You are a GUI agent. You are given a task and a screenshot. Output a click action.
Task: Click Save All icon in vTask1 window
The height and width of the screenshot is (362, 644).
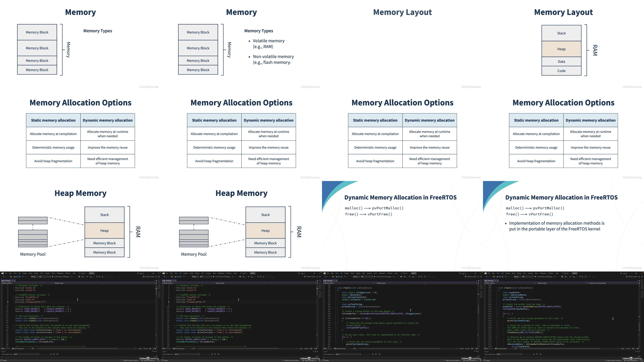[342, 277]
